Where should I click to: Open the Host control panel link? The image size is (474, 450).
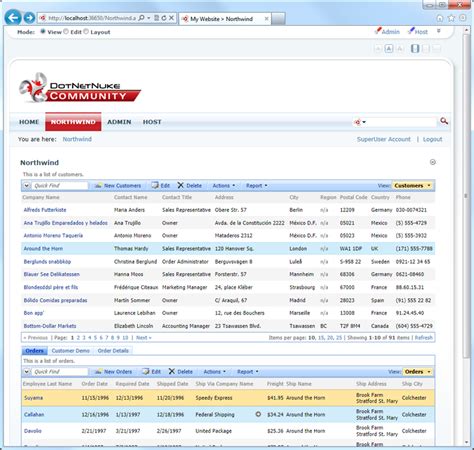(418, 32)
